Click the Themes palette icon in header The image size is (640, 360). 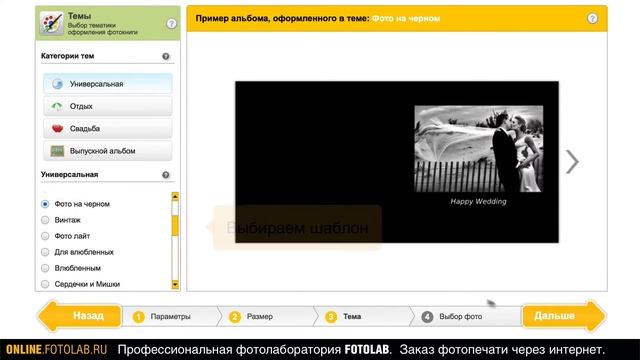click(x=51, y=23)
